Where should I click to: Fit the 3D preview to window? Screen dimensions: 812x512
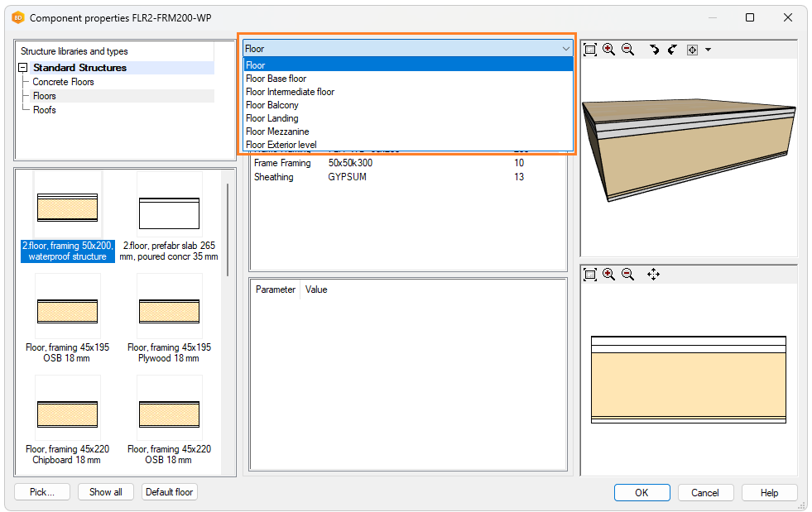click(590, 50)
